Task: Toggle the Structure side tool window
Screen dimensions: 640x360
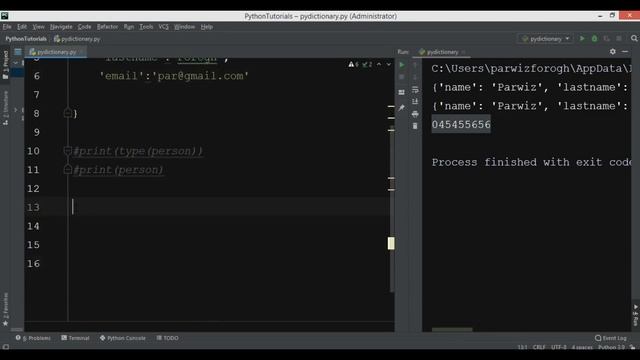Action: tap(5, 108)
